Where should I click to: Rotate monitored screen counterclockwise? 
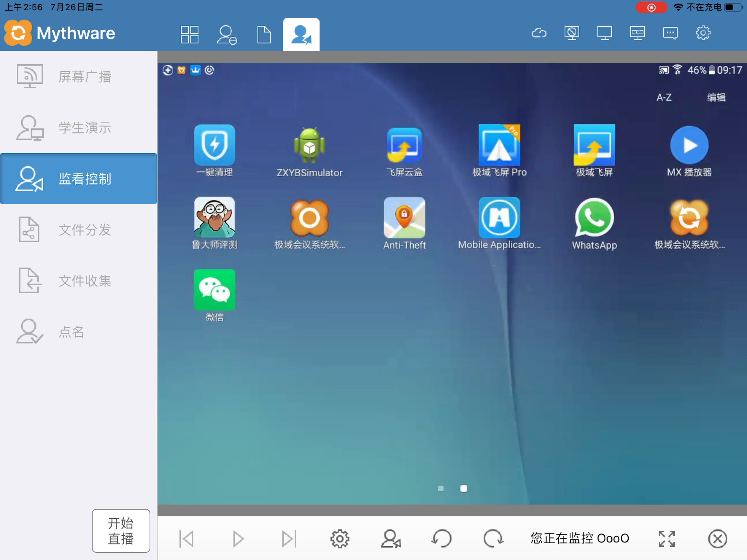[x=442, y=538]
